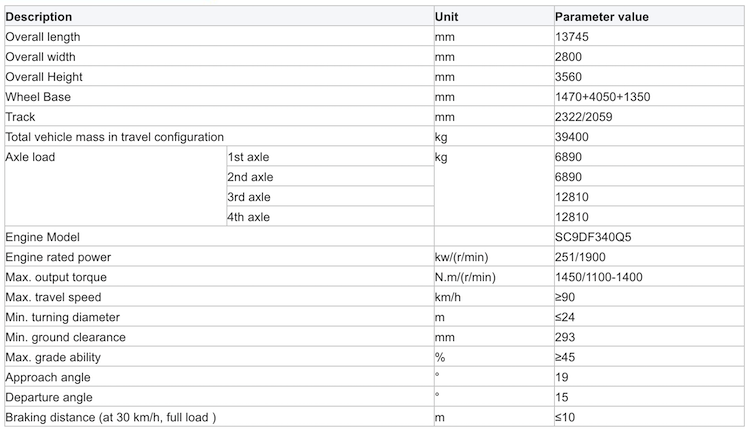Image resolution: width=750 pixels, height=431 pixels.
Task: Click the Unit column header
Action: (494, 17)
